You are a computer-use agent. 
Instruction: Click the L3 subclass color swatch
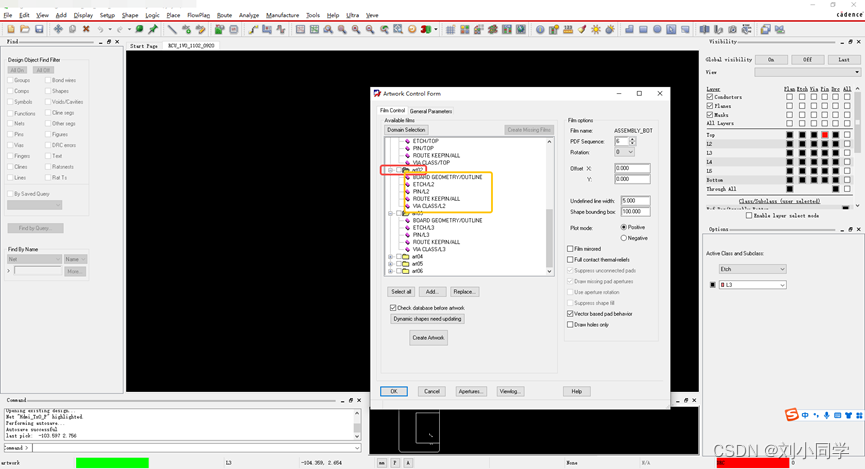[x=713, y=285]
